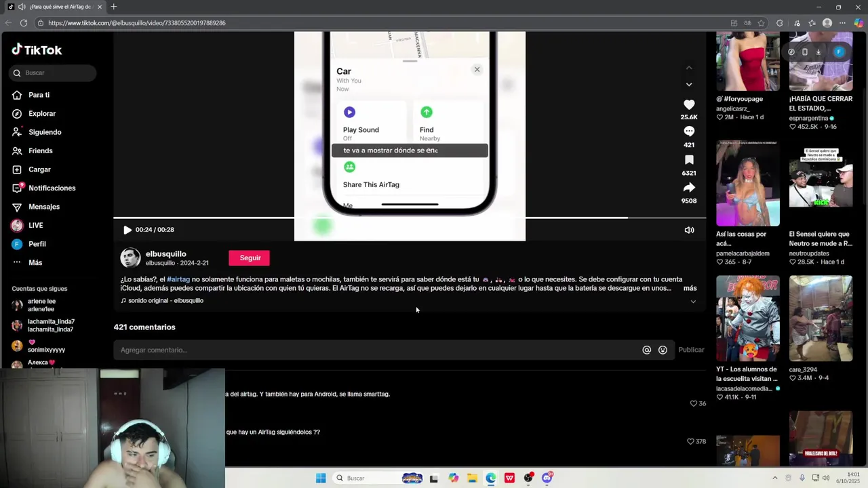Open the Friends page
This screenshot has height=488, width=868.
click(x=41, y=150)
